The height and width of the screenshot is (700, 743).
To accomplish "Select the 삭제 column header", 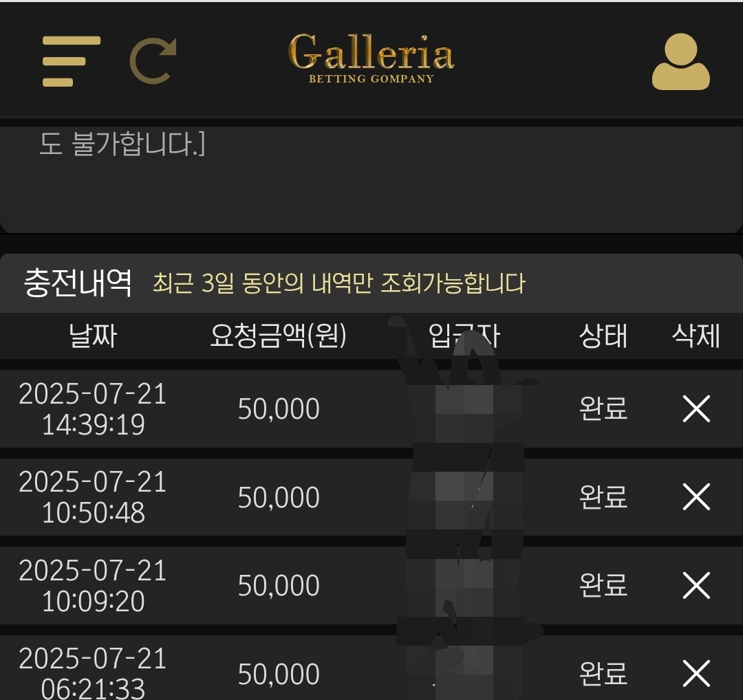I will pos(696,336).
